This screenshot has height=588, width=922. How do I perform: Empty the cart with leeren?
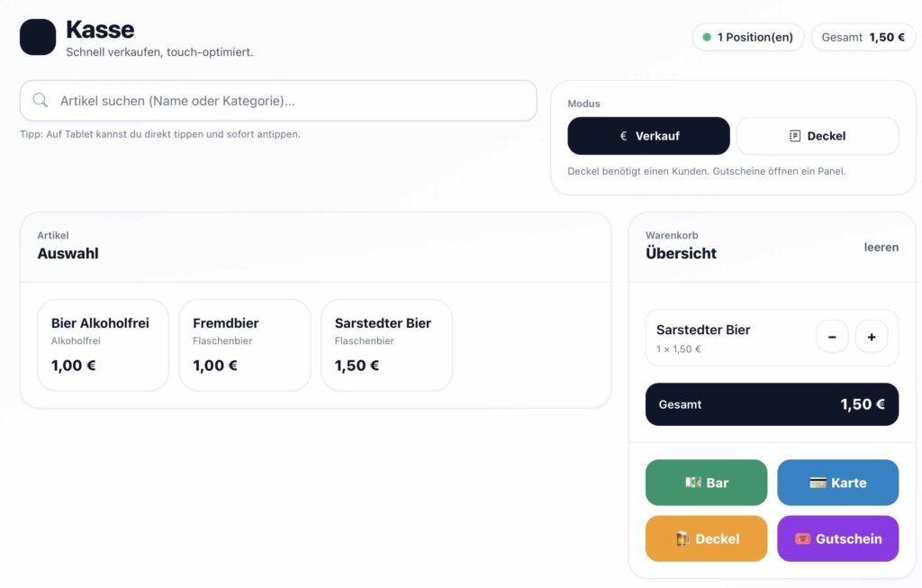click(881, 247)
